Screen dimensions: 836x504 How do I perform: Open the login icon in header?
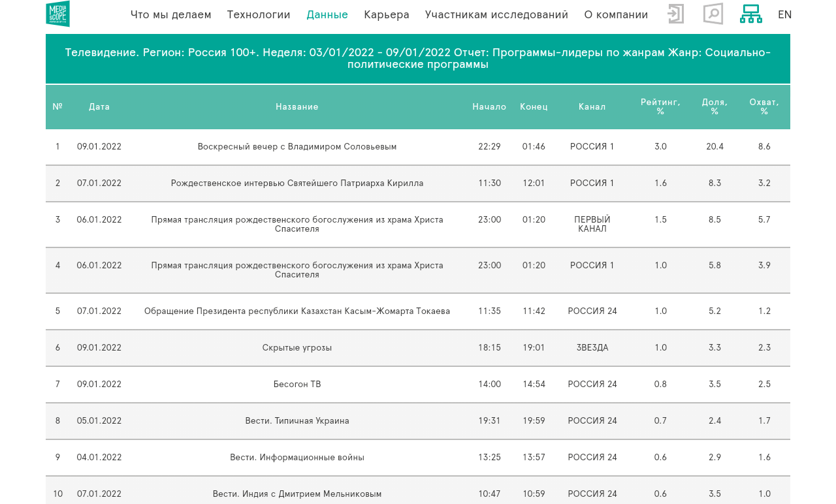point(676,14)
